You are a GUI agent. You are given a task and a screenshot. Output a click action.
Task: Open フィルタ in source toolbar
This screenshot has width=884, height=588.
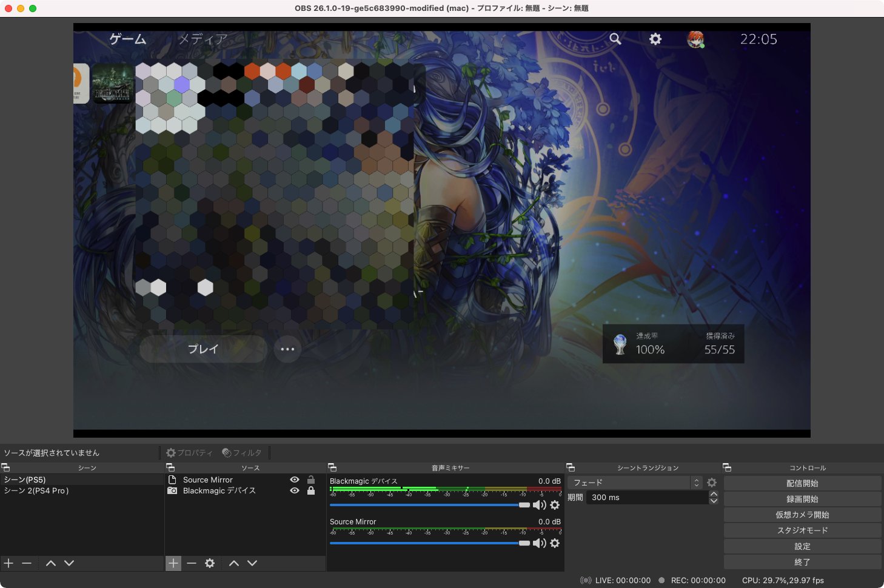pos(242,453)
